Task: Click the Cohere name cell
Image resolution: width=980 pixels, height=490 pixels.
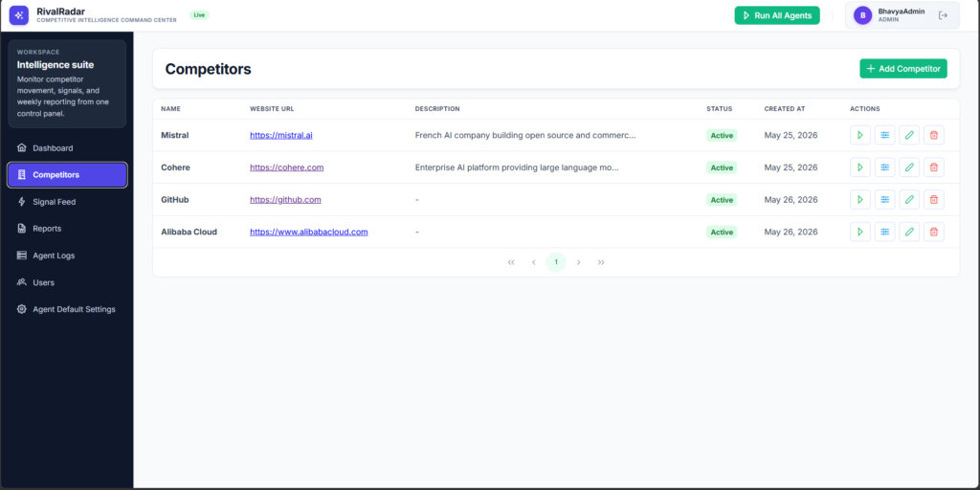Action: pos(176,167)
